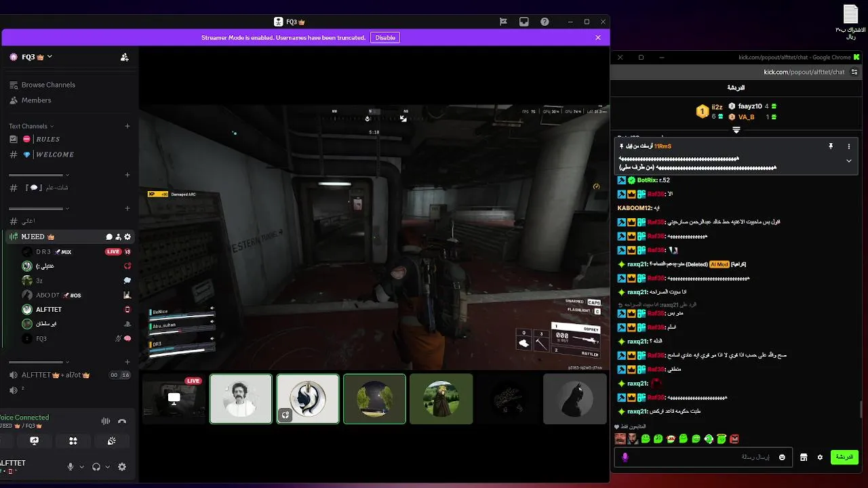868x488 pixels.
Task: Mute the microphone
Action: 70,467
